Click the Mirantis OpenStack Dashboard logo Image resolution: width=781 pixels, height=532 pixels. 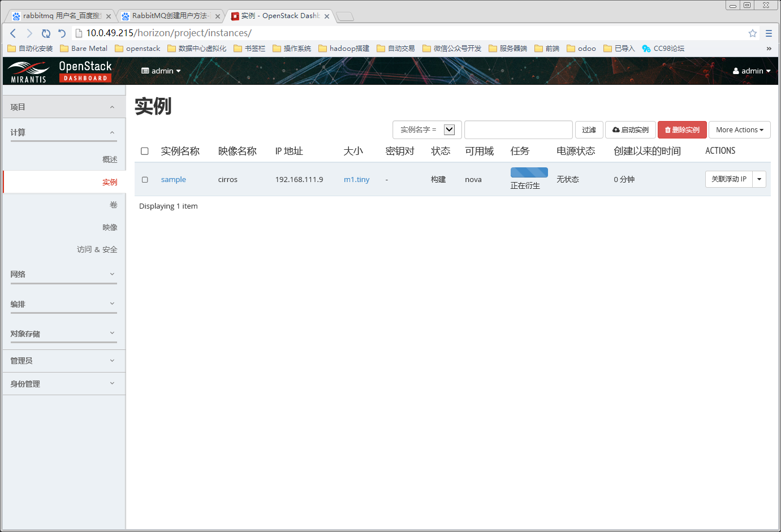(x=58, y=71)
